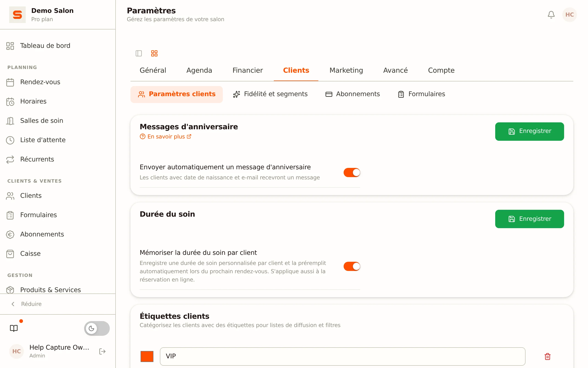Screen dimensions: 588x368
Task: Click the Tableau de bord dashboard icon
Action: pyautogui.click(x=10, y=46)
